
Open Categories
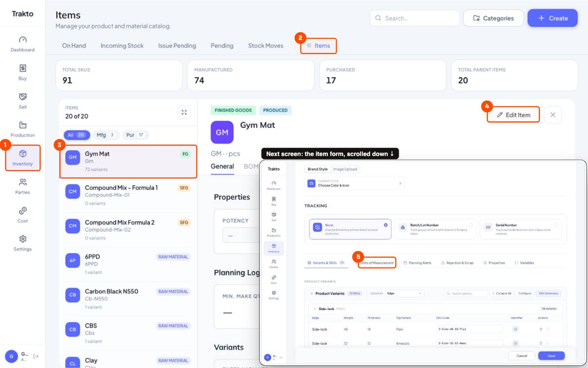pyautogui.click(x=493, y=18)
